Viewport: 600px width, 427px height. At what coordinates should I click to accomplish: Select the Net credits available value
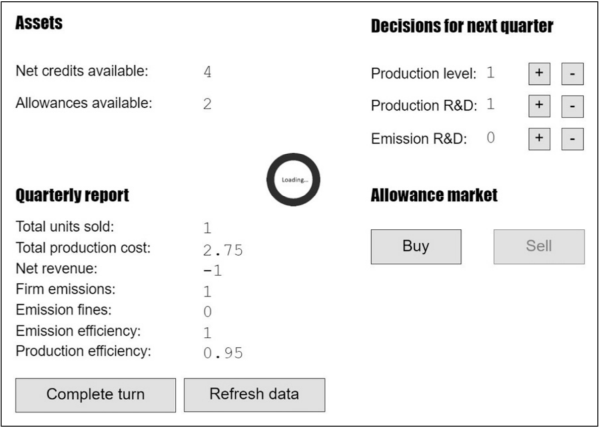pos(207,72)
